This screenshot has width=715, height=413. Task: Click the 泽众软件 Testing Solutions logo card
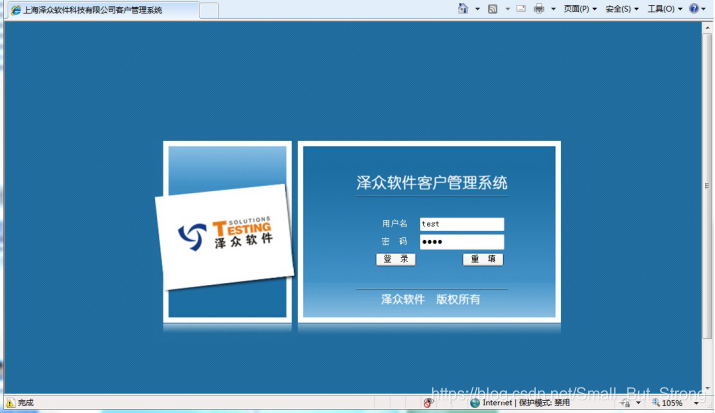[x=225, y=237]
